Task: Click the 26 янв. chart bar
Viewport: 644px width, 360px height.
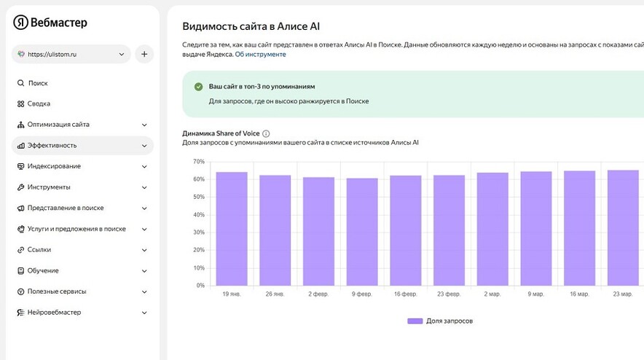Action: [275, 230]
